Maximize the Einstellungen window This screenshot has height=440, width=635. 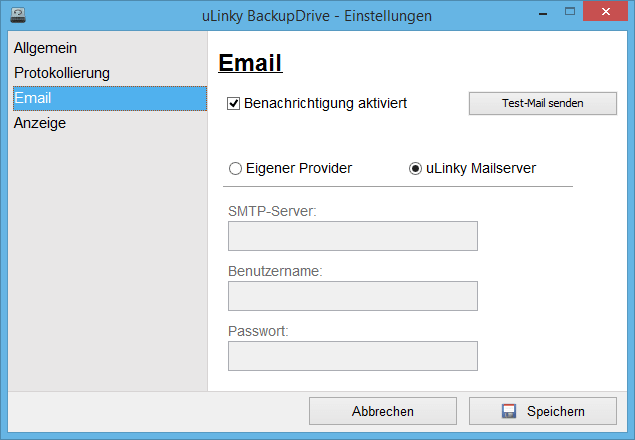coord(570,11)
